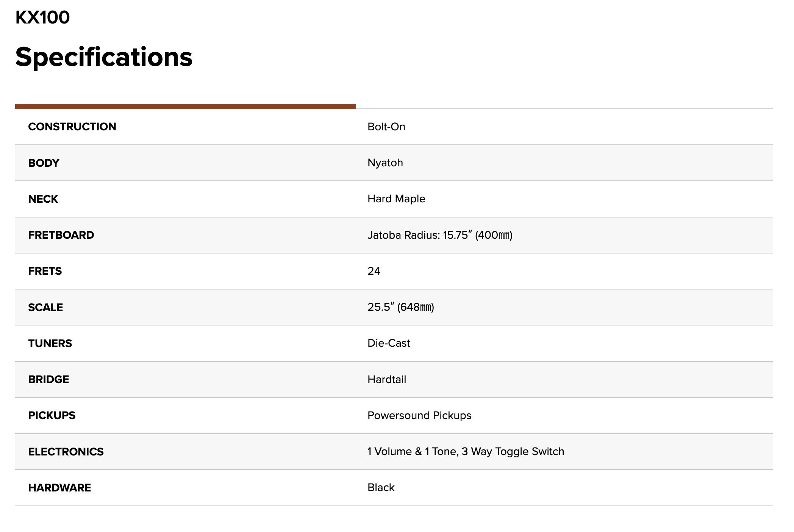Click the Specifications heading

point(104,57)
